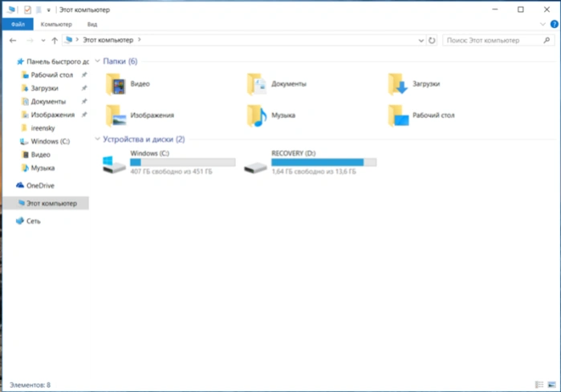Image resolution: width=561 pixels, height=392 pixels.
Task: Go up one folder with up arrow
Action: coord(55,40)
